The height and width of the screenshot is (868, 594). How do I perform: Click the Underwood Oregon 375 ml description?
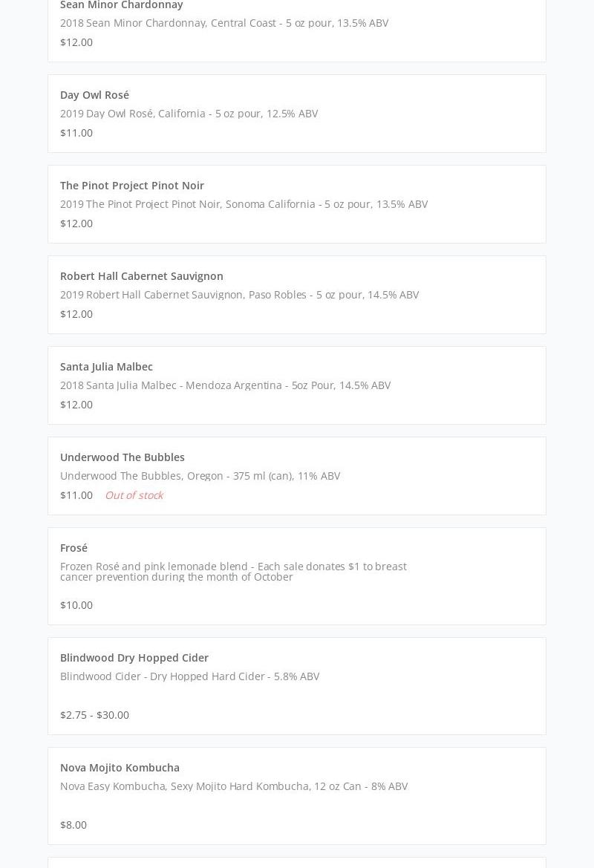point(200,475)
